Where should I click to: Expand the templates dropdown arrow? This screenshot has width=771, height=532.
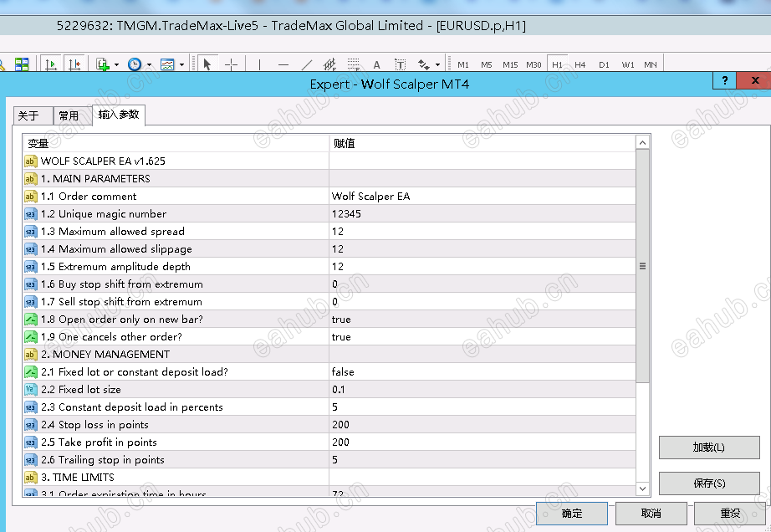pos(182,65)
